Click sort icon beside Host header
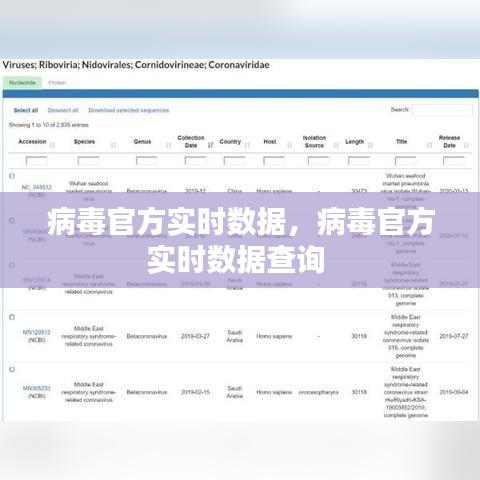Image resolution: width=480 pixels, height=480 pixels. [289, 145]
